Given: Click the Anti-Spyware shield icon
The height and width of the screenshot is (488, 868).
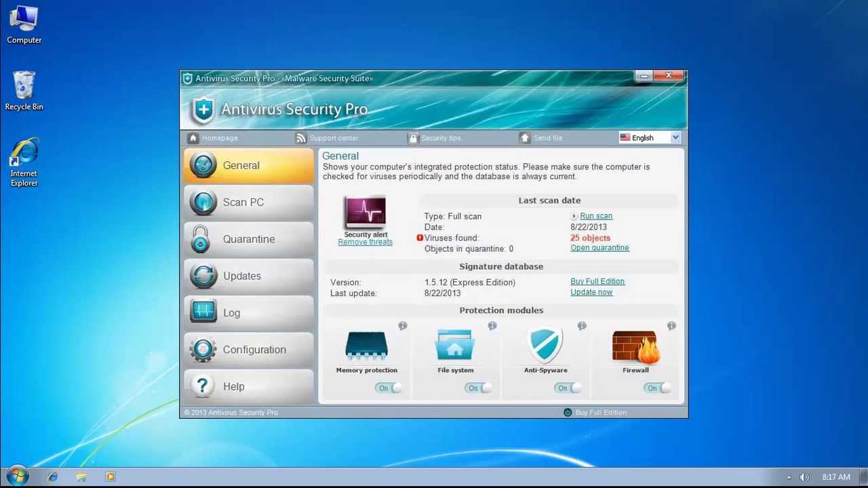Looking at the screenshot, I should 545,346.
